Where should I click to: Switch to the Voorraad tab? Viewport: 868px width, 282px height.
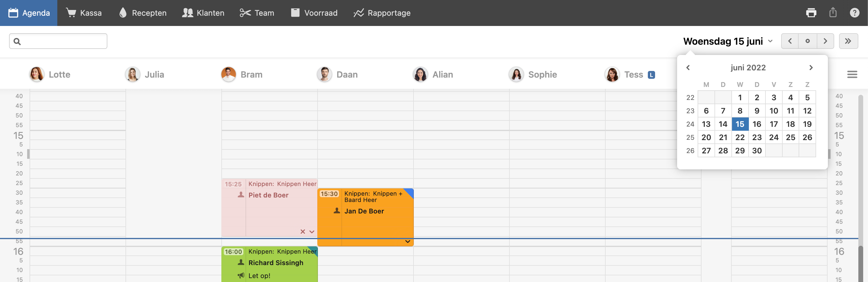314,13
